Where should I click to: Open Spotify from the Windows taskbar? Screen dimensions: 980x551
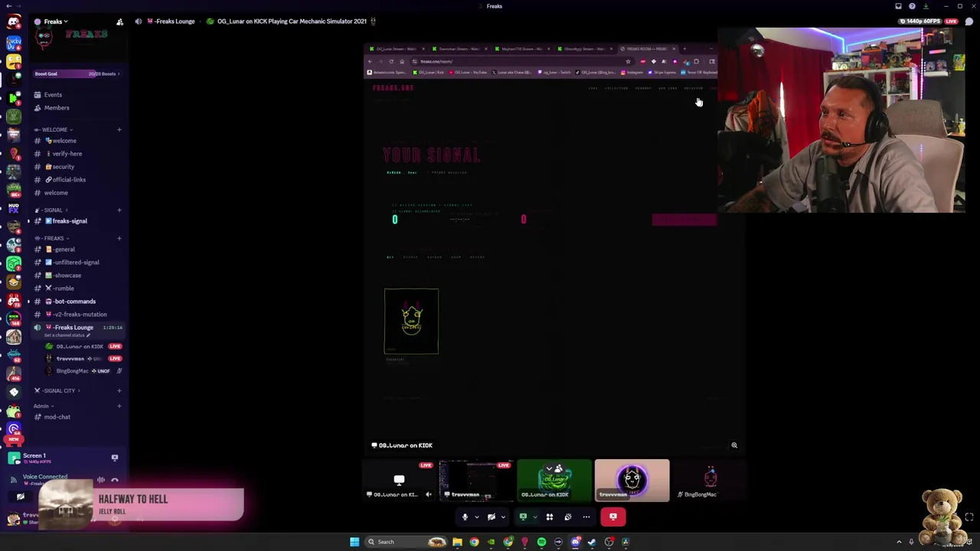(541, 542)
